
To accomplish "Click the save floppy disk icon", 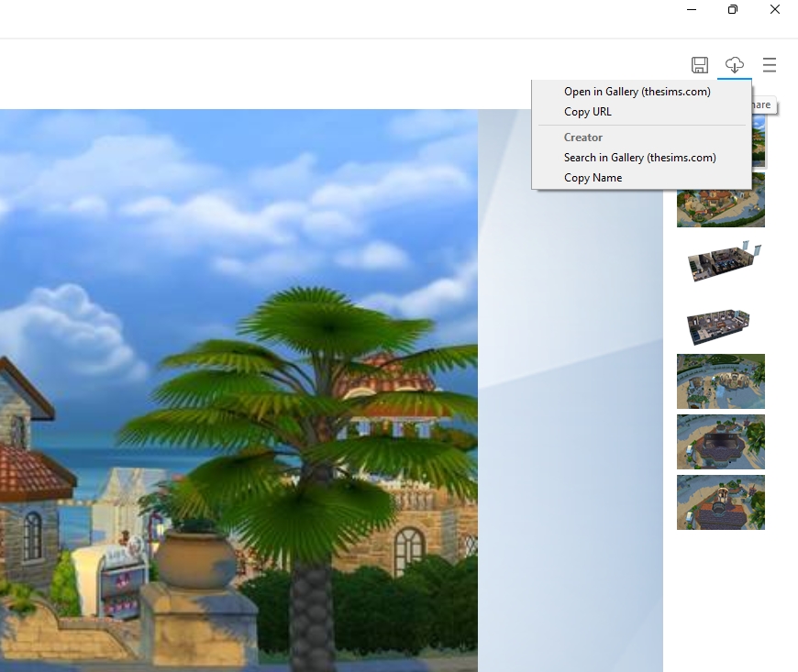I will [x=700, y=65].
